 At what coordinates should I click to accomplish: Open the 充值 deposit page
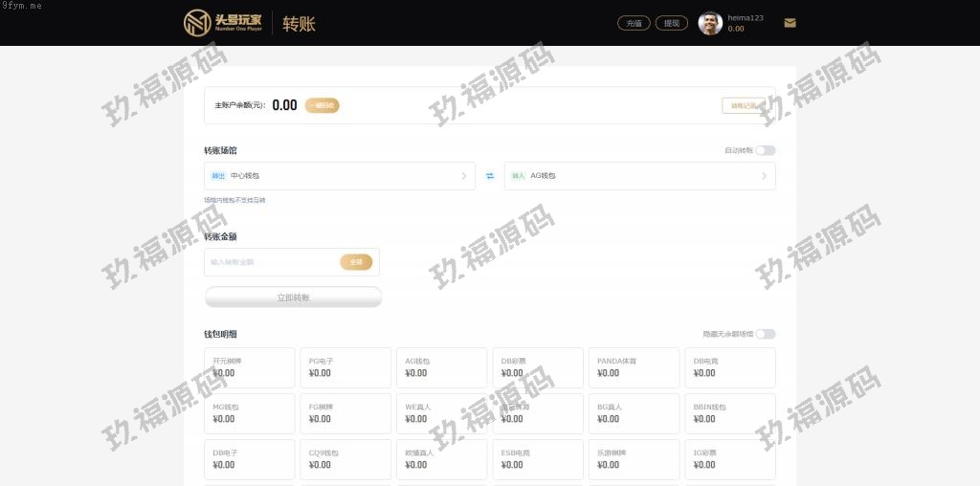[x=634, y=23]
